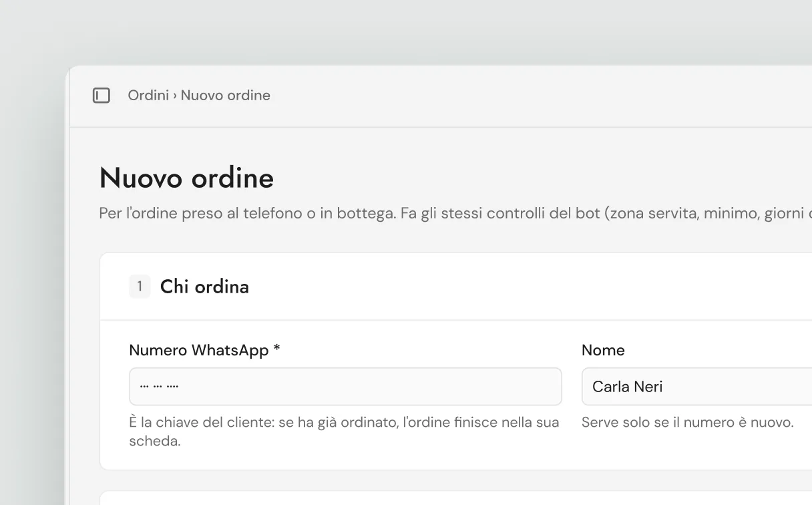Screen dimensions: 812x505
Task: Click the Nome field label
Action: point(603,350)
